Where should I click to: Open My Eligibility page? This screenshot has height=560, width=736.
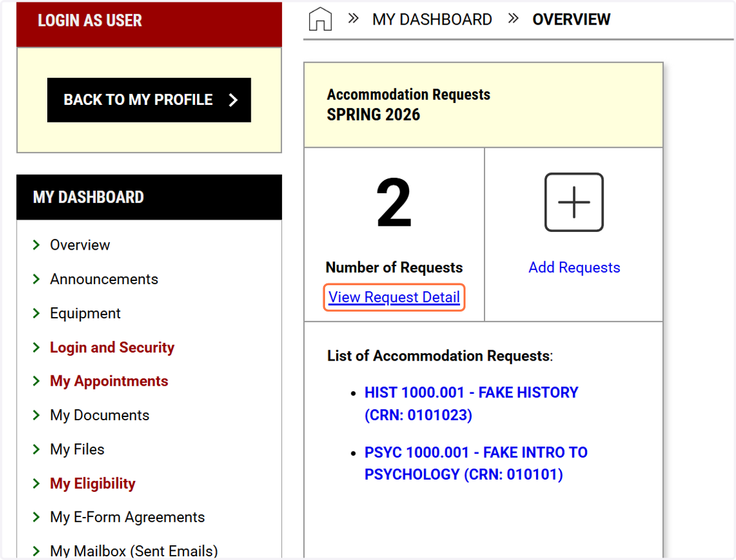click(x=93, y=483)
